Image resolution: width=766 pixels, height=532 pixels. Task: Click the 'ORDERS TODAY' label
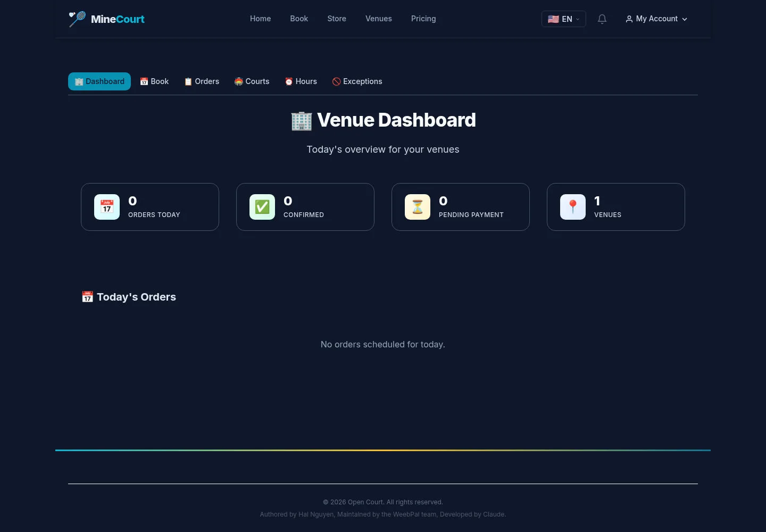pyautogui.click(x=154, y=215)
